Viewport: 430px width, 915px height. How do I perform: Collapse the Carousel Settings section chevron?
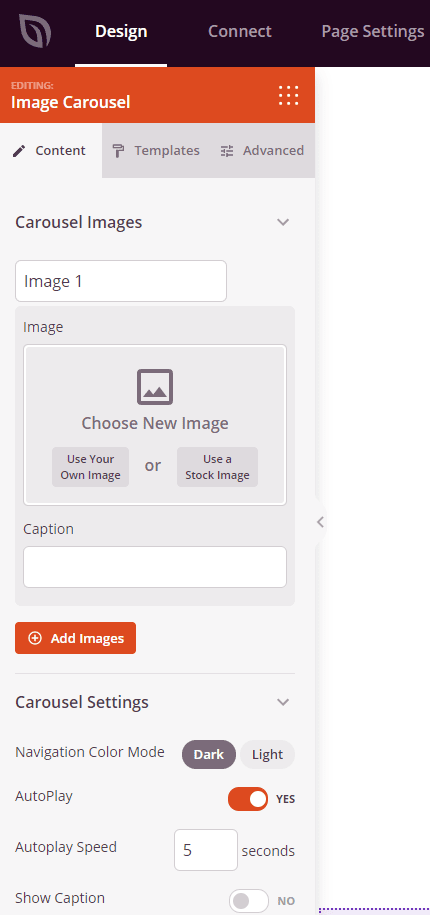pyautogui.click(x=283, y=702)
